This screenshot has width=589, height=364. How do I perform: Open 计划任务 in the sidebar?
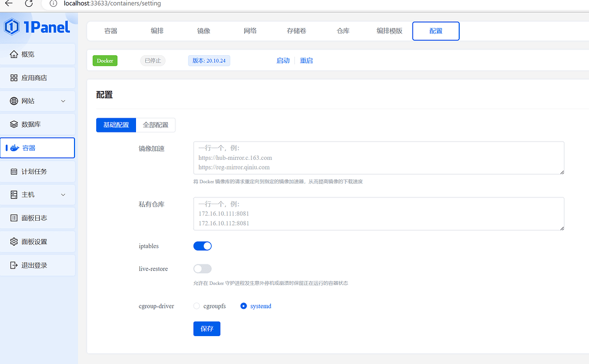[x=38, y=172]
